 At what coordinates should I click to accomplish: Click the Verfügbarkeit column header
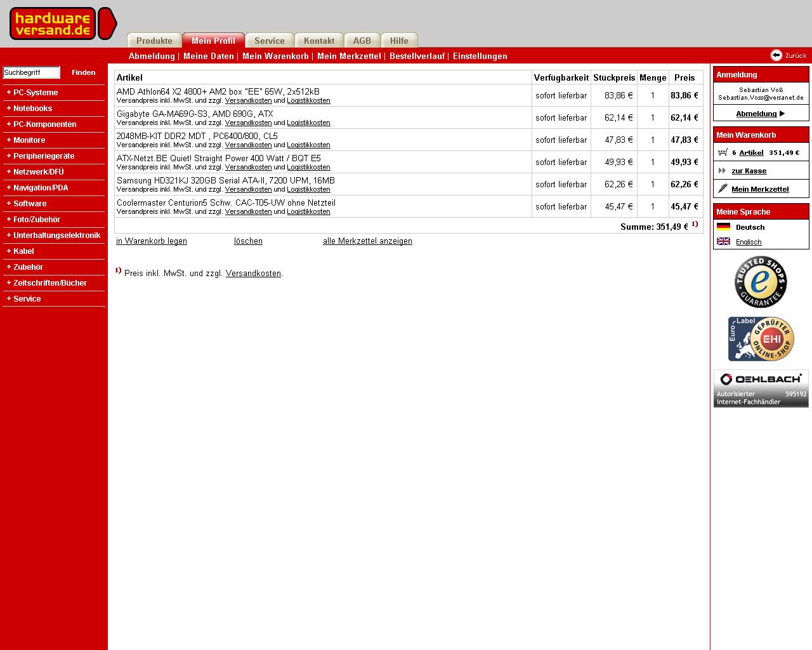pos(561,77)
